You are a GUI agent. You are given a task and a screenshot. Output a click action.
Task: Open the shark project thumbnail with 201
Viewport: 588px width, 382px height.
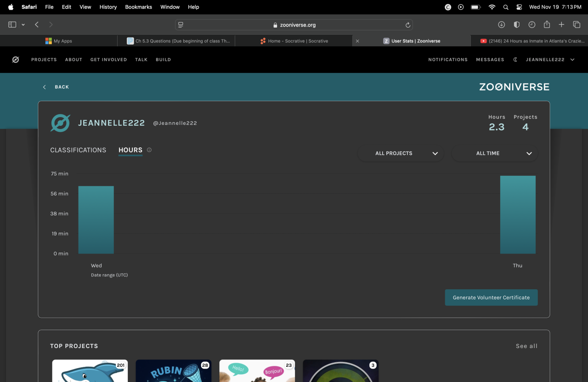click(x=90, y=371)
